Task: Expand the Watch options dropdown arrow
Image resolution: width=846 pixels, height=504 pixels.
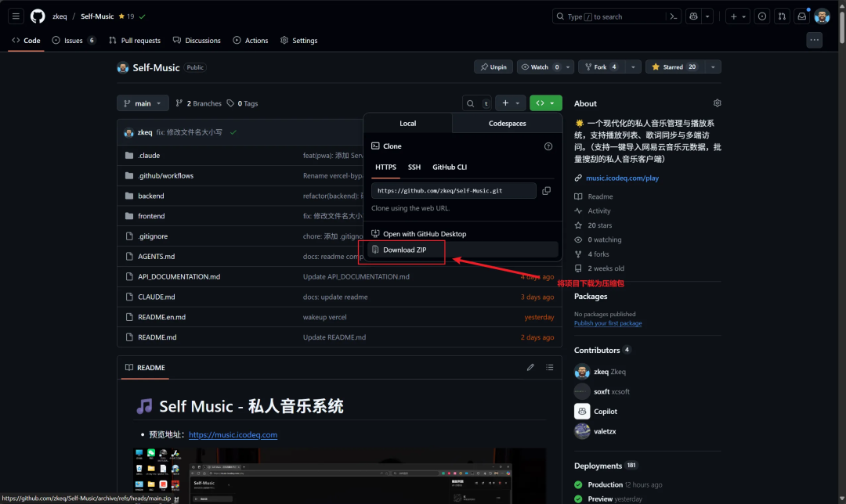Action: tap(568, 67)
